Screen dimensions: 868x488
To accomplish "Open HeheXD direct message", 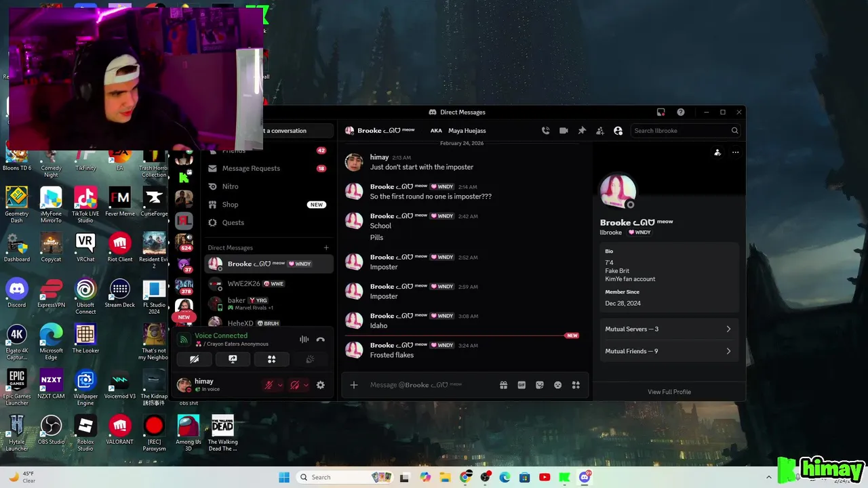I will point(269,323).
